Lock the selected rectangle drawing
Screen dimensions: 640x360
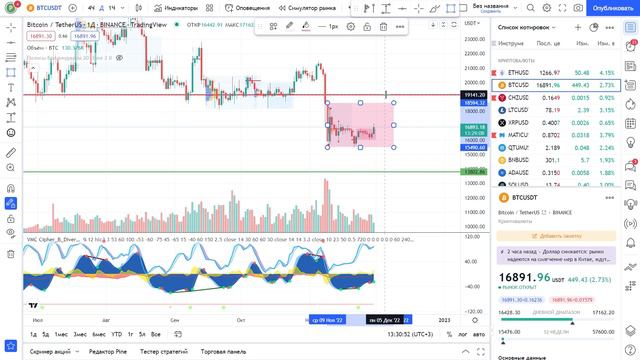click(x=367, y=27)
